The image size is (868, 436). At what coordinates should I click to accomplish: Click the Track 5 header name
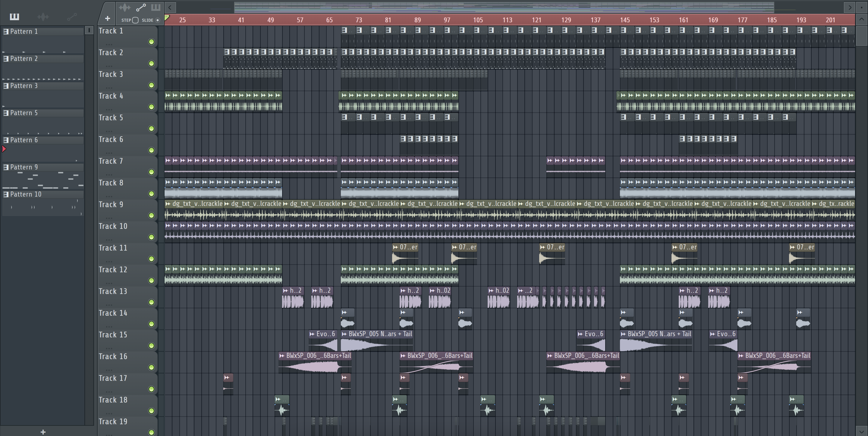111,118
